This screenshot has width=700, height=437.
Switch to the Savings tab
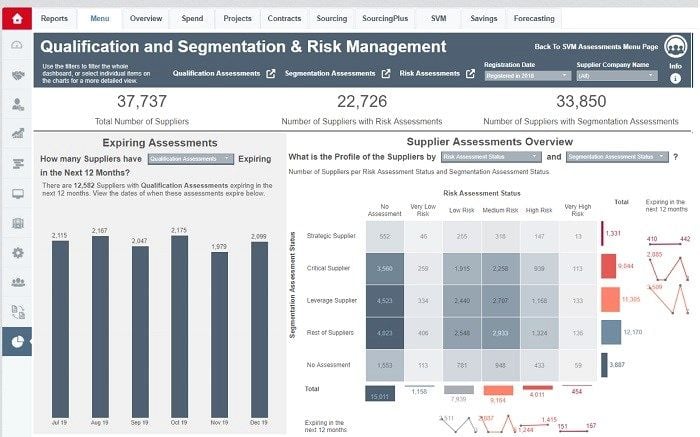[x=483, y=18]
